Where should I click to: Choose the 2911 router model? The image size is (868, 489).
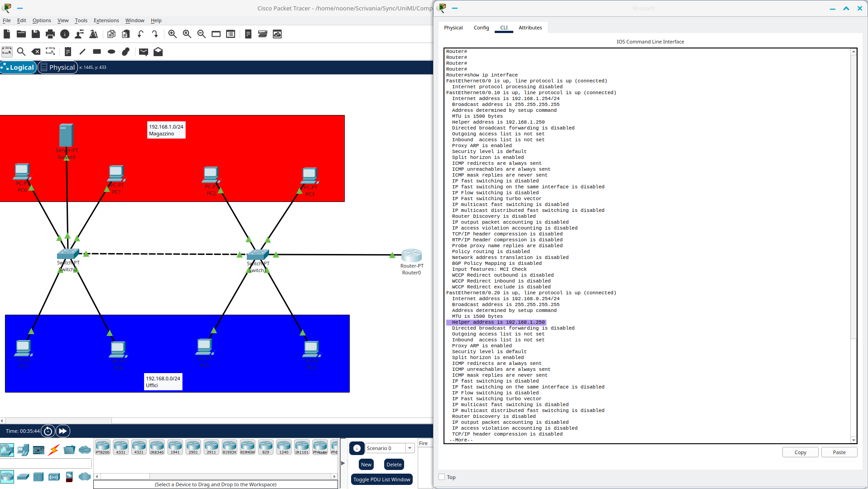(212, 447)
